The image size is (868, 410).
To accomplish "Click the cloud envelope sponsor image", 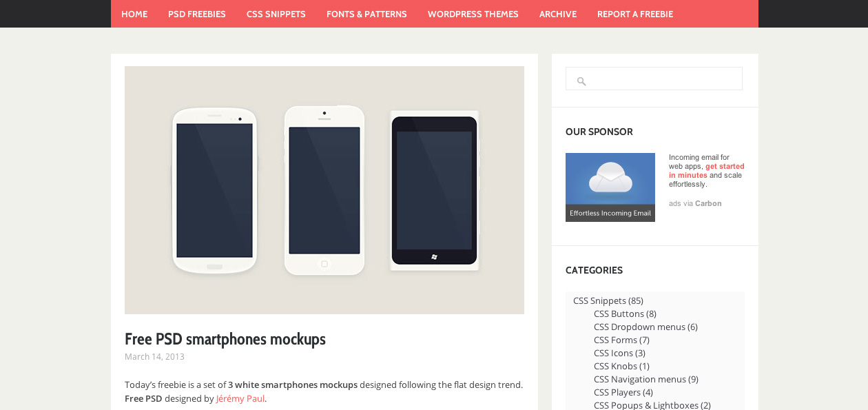I will tap(610, 187).
